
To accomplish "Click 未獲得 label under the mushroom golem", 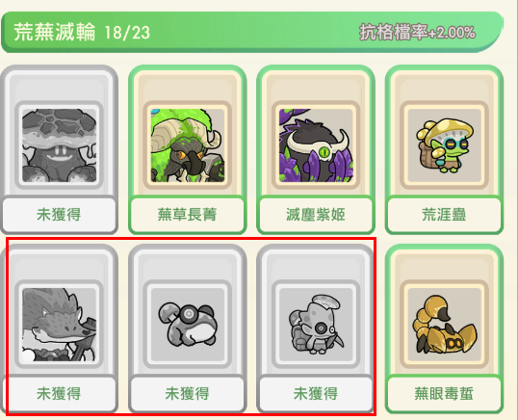I will 59,215.
